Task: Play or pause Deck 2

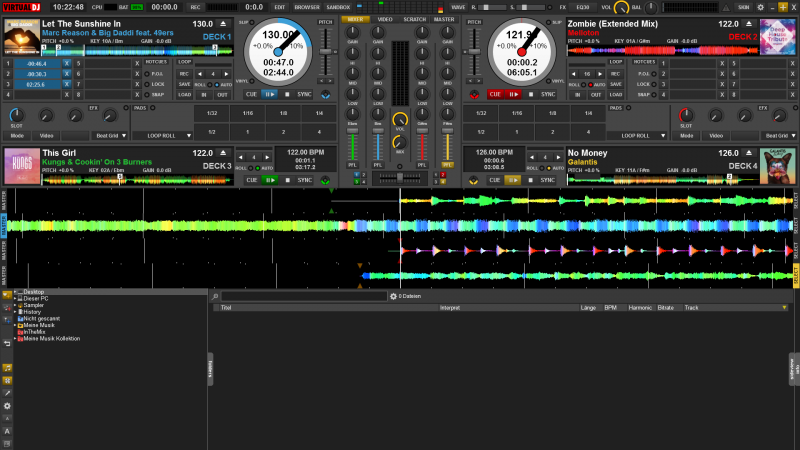Action: coord(513,94)
